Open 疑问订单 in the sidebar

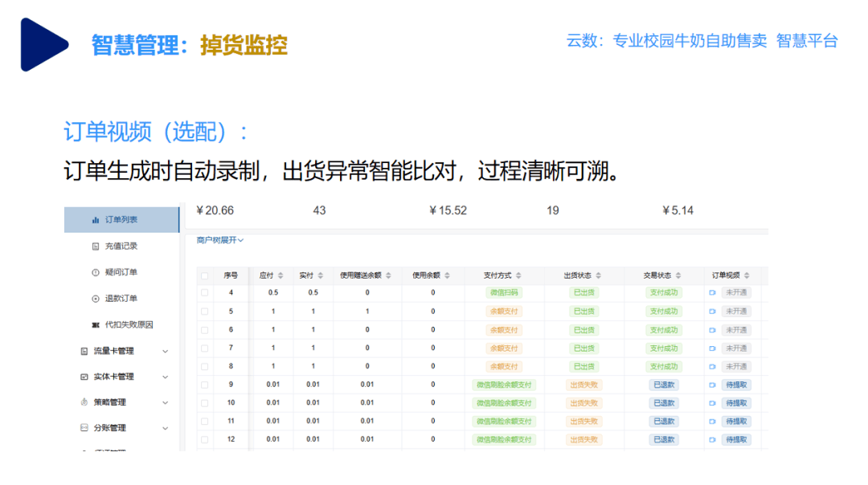pos(121,272)
